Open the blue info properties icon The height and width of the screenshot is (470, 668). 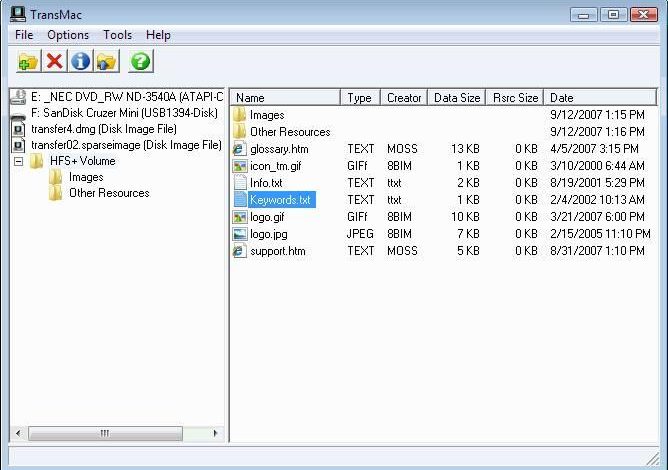tap(81, 61)
